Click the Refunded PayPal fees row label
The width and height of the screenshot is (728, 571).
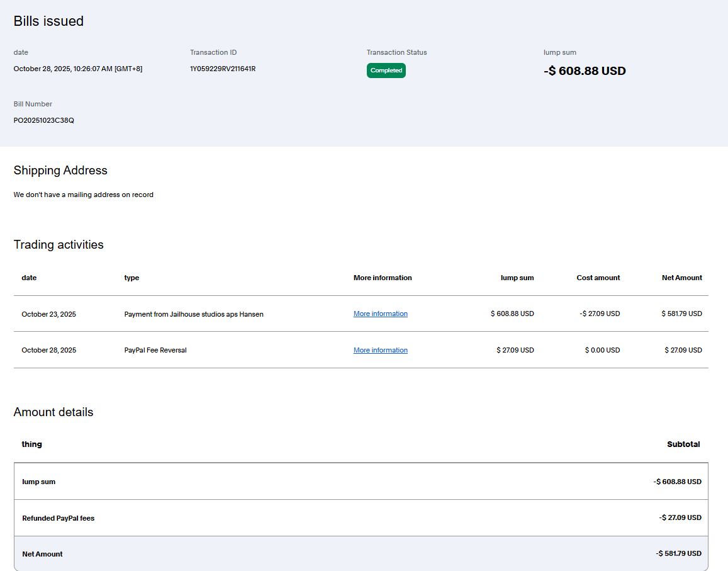click(59, 518)
